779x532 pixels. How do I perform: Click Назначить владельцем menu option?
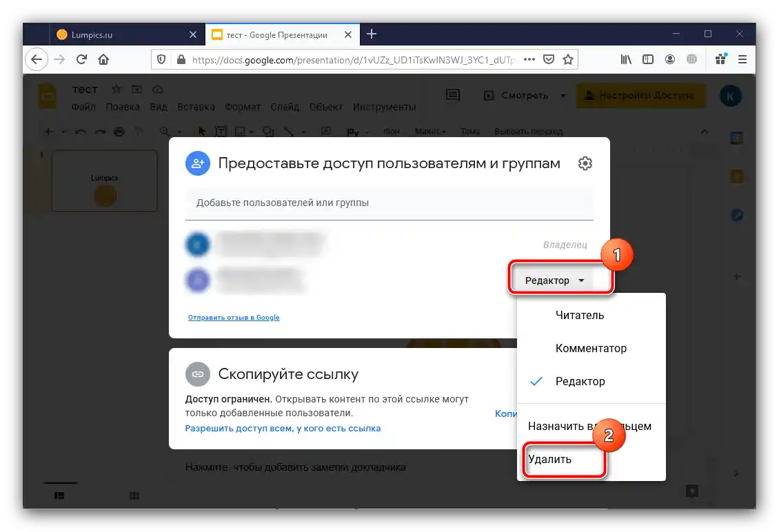coord(591,426)
